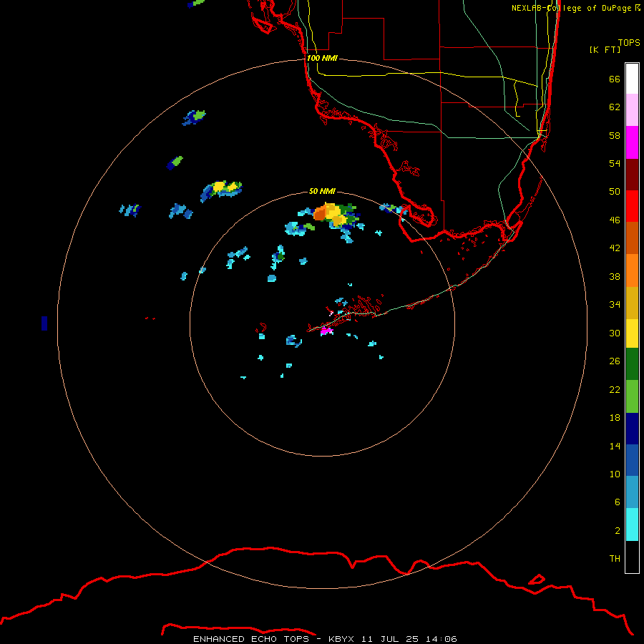Click the orange echo top storm cell
644x644 pixels.
320,213
